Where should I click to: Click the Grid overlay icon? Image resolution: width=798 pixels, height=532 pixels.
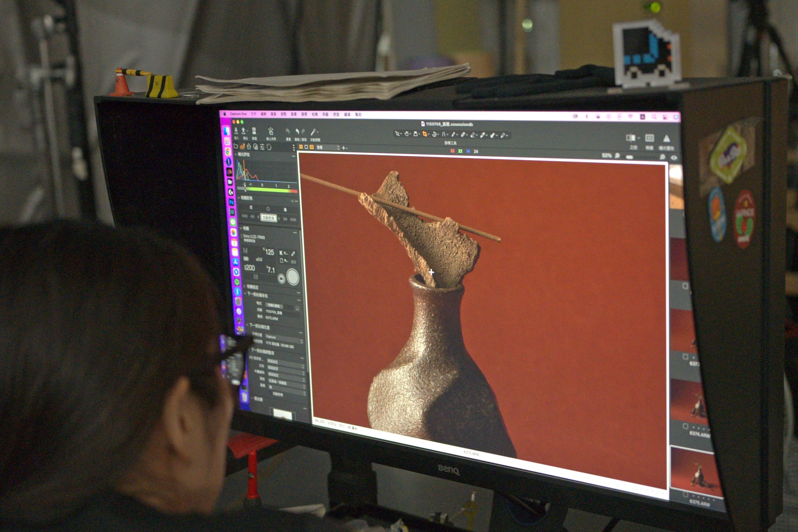(649, 138)
